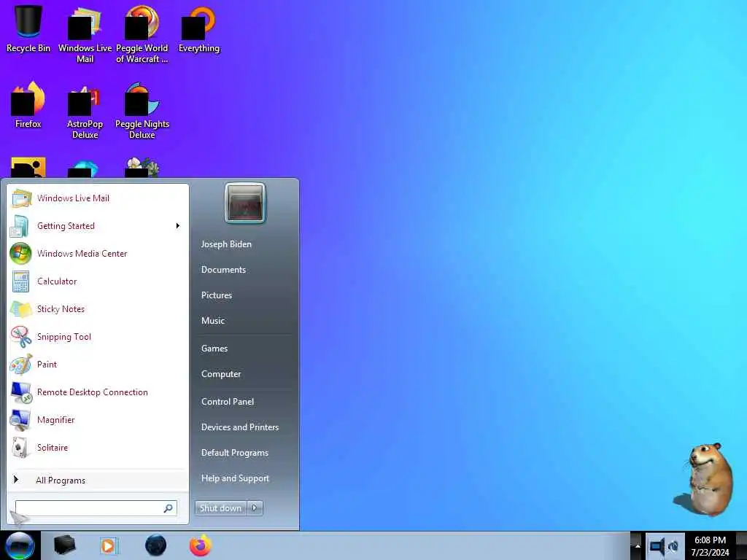Click the Paint palette icon

[21, 365]
